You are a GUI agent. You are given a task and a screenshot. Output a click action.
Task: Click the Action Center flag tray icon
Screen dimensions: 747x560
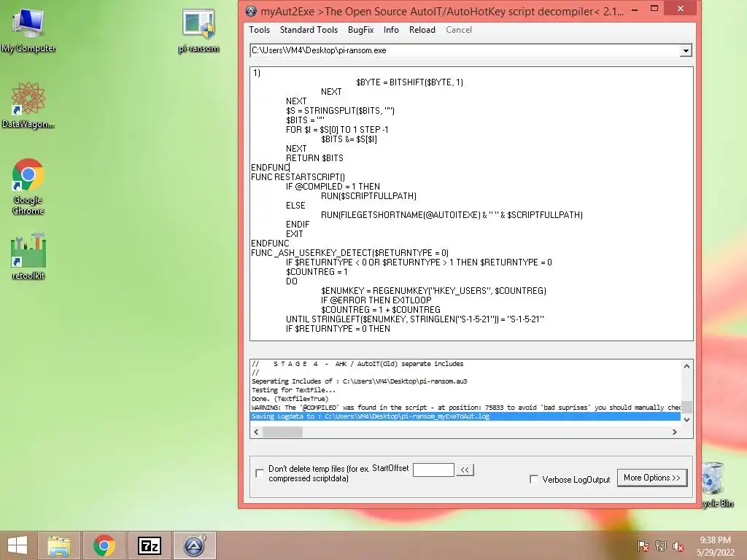pyautogui.click(x=643, y=546)
